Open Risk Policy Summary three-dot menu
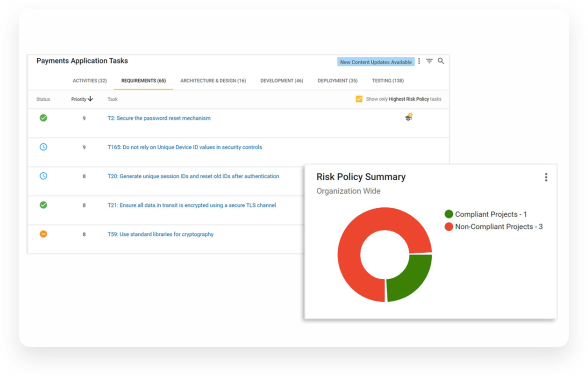This screenshot has height=376, width=588. pyautogui.click(x=546, y=177)
